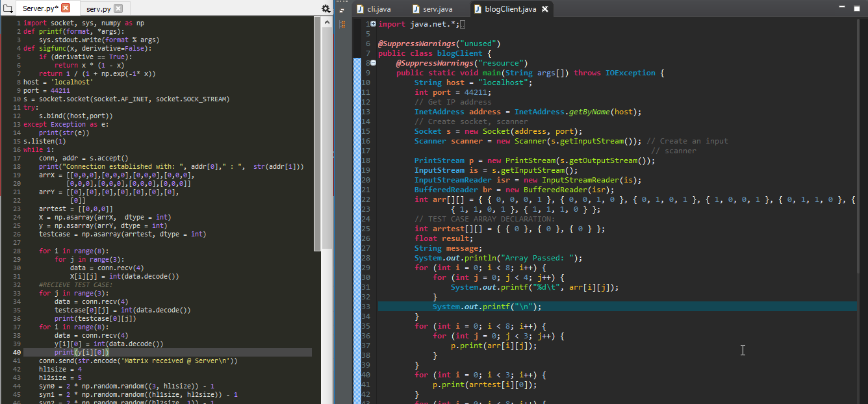Switch to the cli.java tab
868x404 pixels.
(379, 9)
